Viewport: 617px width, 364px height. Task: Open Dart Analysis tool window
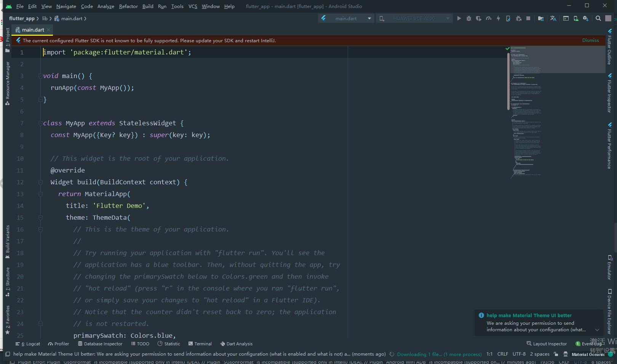[236, 343]
